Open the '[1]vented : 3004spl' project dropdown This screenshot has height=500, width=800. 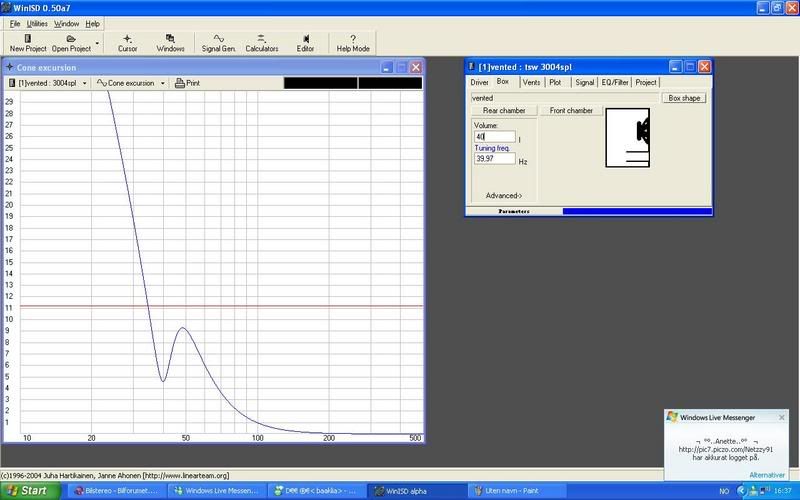click(49, 83)
